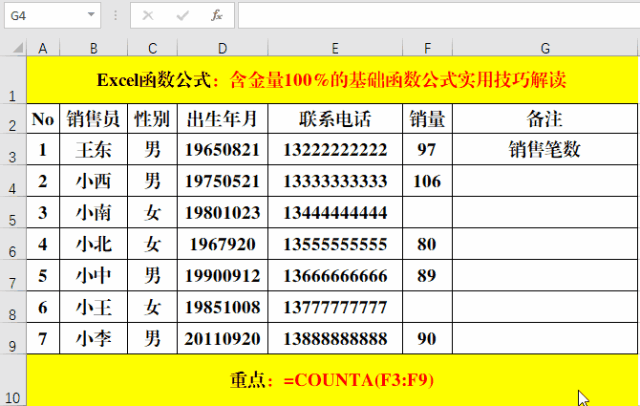The width and height of the screenshot is (640, 406).
Task: Click the sales cell with value 80
Action: tap(427, 244)
